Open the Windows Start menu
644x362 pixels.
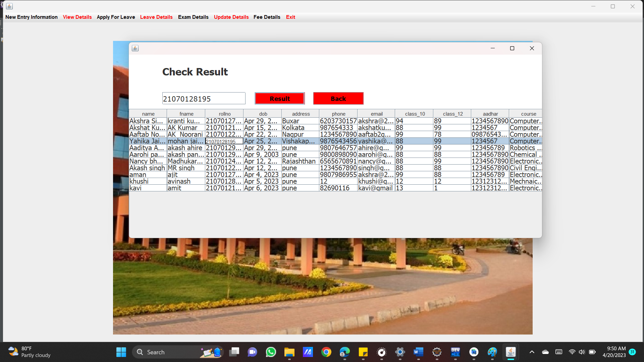pos(121,352)
